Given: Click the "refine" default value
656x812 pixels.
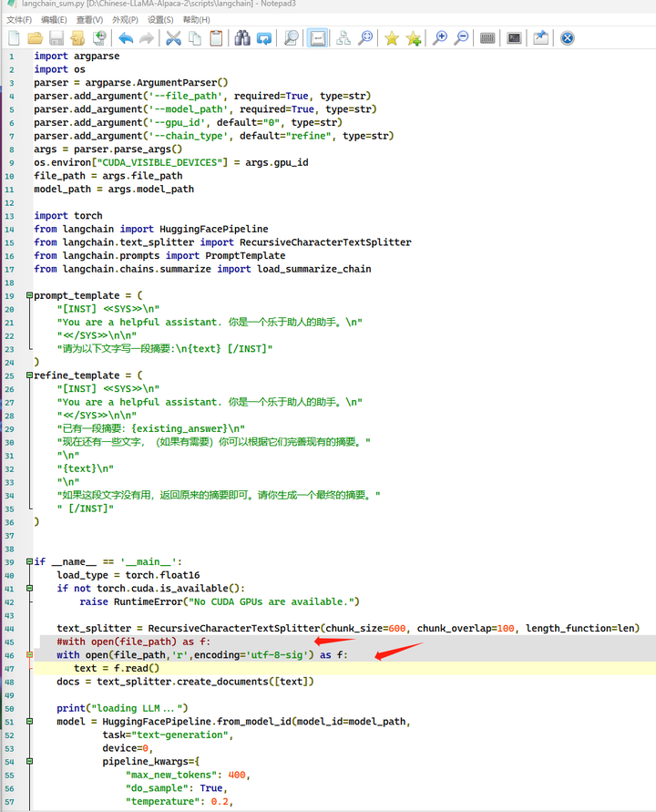Looking at the screenshot, I should tap(309, 136).
